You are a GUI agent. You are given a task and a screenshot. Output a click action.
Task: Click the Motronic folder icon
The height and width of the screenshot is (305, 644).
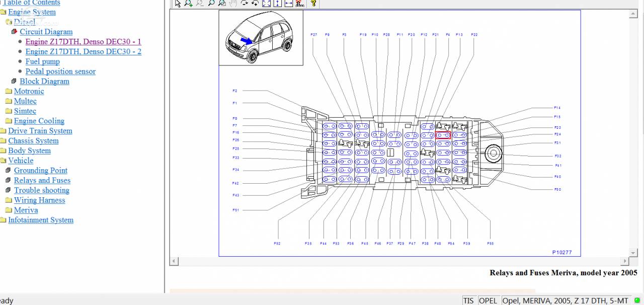pyautogui.click(x=9, y=91)
